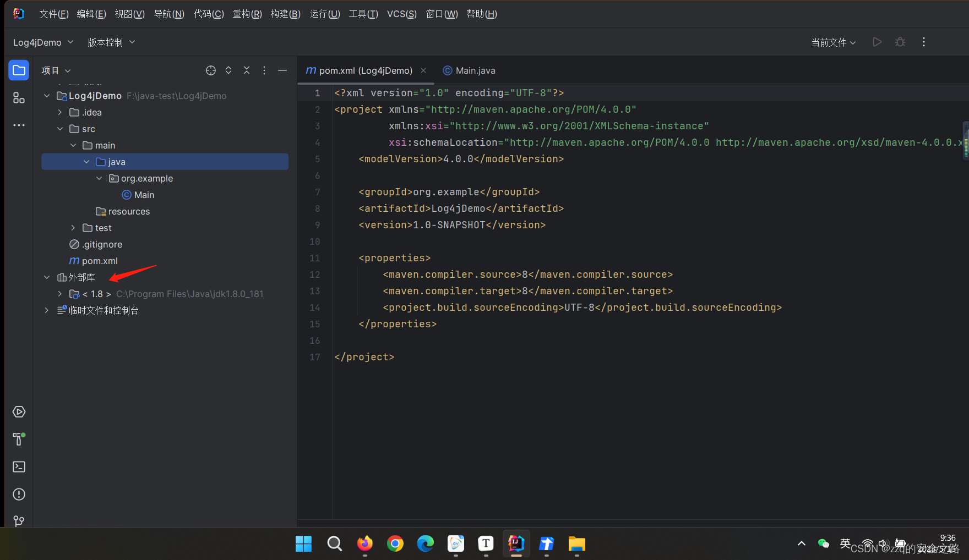Open Windows taskbar search
Viewport: 969px width, 560px height.
[x=334, y=544]
